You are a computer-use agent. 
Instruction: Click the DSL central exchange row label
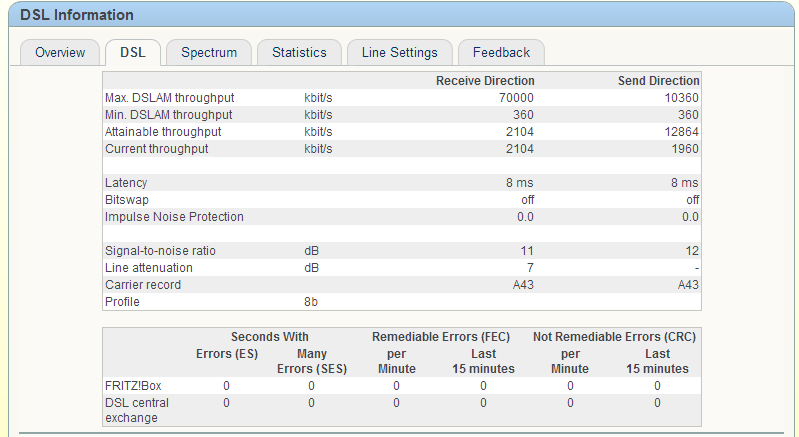[x=137, y=410]
